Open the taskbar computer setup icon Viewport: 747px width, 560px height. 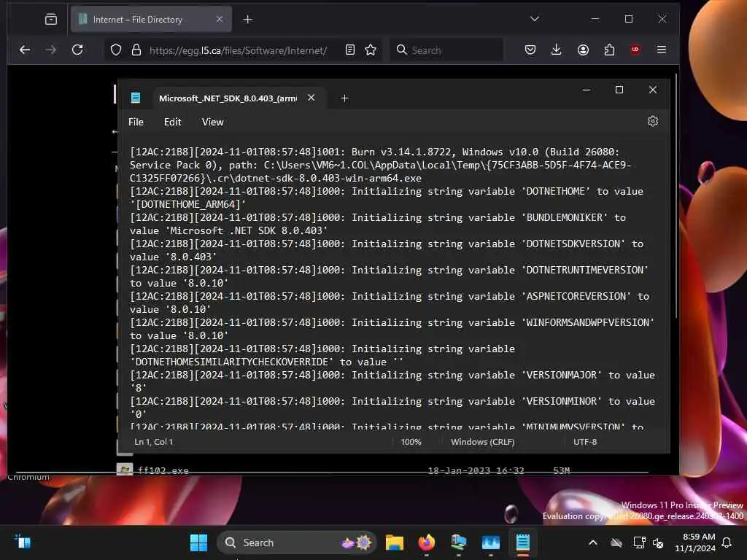point(458,542)
